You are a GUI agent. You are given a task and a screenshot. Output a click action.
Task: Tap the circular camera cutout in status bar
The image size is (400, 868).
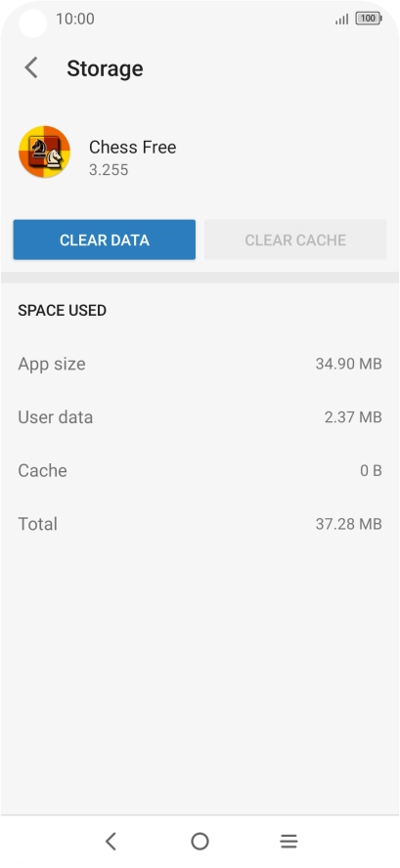(x=32, y=23)
